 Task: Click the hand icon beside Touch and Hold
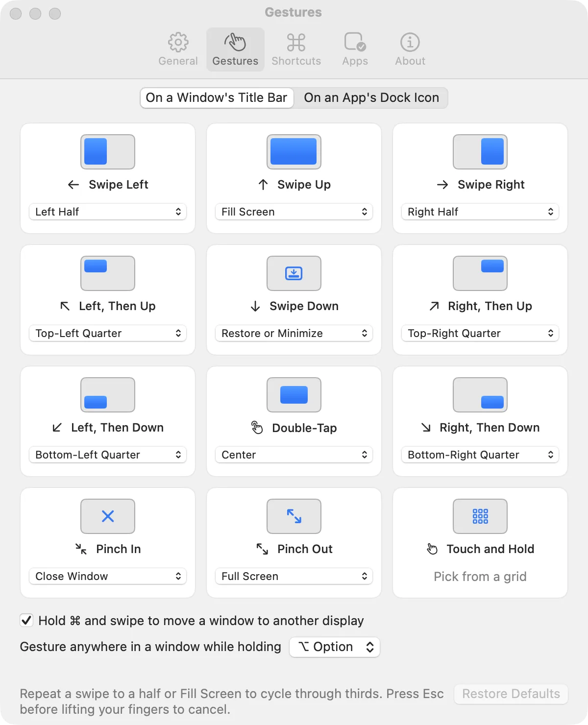pyautogui.click(x=432, y=549)
